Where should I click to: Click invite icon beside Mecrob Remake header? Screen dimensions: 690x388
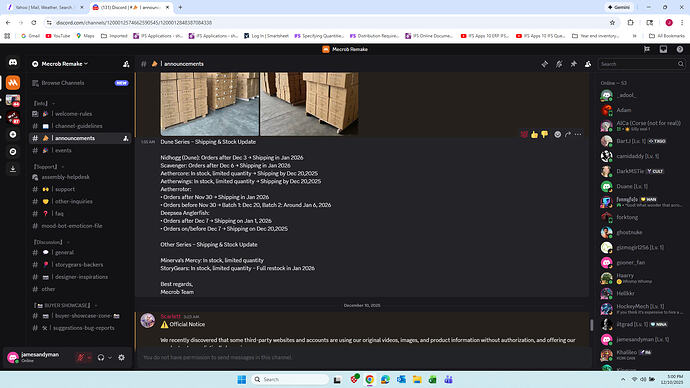click(126, 64)
